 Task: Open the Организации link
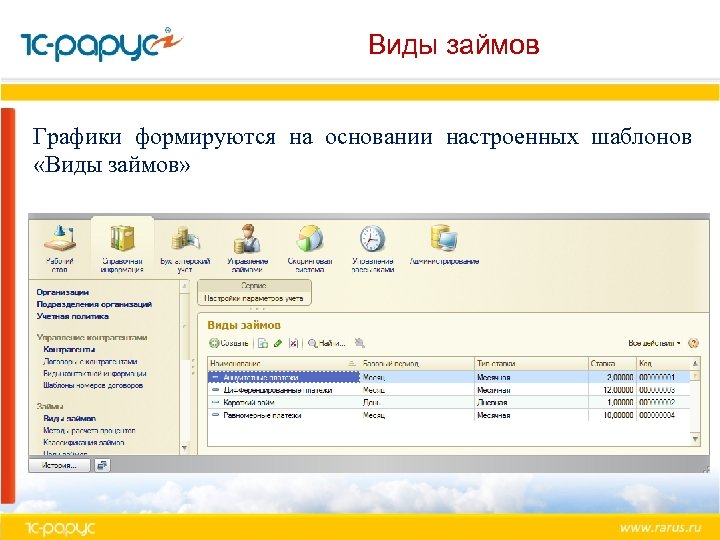pyautogui.click(x=62, y=292)
